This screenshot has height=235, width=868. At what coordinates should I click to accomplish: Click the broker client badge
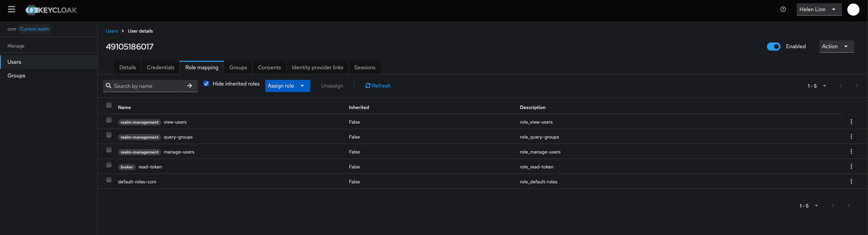pyautogui.click(x=127, y=167)
